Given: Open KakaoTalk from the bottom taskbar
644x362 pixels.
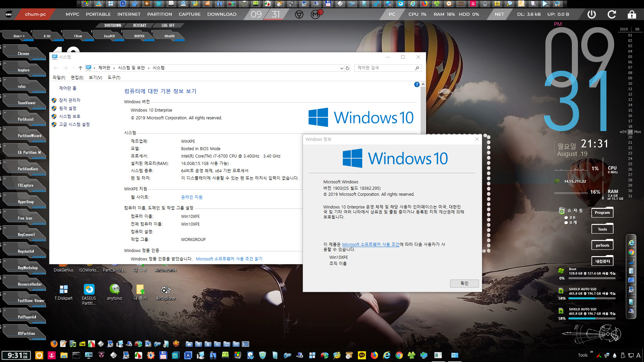Looking at the screenshot, I should pos(362,355).
